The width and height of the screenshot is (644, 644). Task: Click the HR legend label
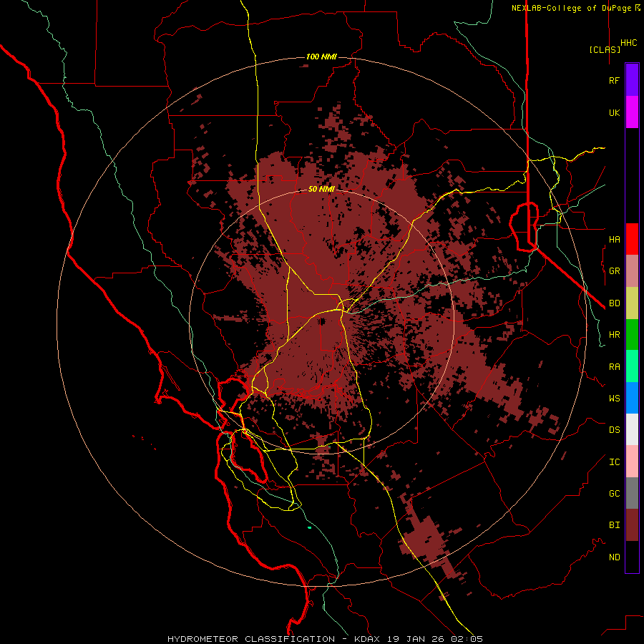click(x=614, y=335)
